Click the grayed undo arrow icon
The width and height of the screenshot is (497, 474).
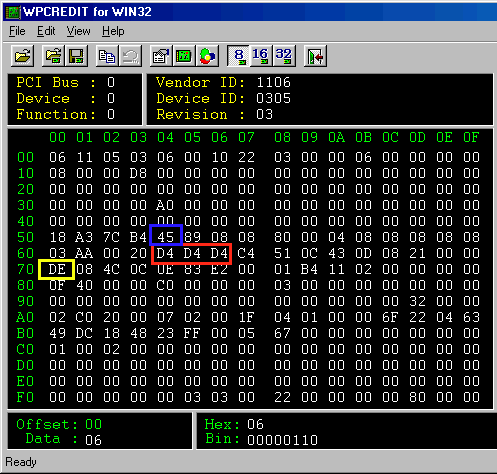130,56
